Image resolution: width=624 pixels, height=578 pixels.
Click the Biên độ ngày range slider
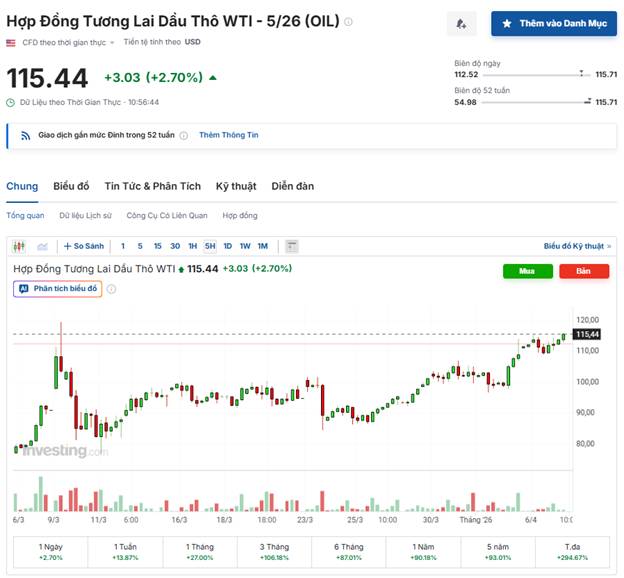pyautogui.click(x=536, y=74)
